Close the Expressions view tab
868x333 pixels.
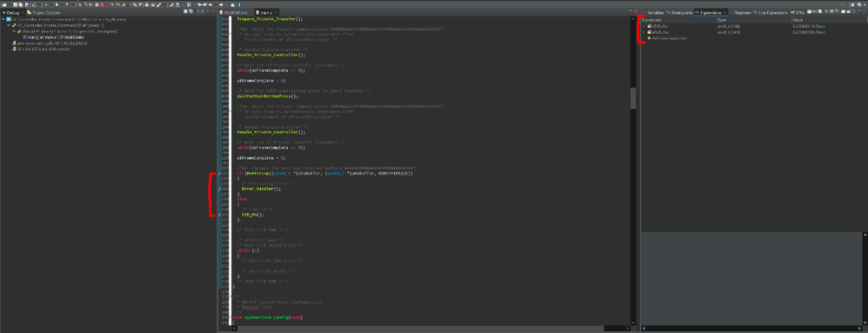724,12
